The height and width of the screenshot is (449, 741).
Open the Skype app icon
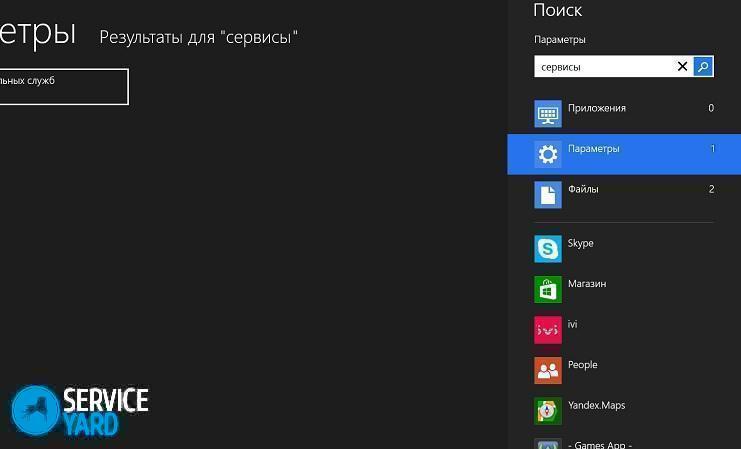[x=548, y=248]
